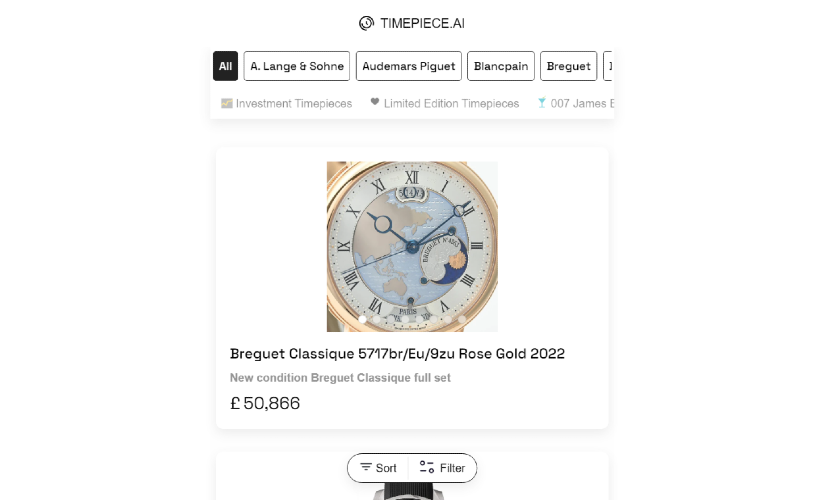Click the Limited Edition heart icon
The image size is (836, 500).
(x=375, y=102)
